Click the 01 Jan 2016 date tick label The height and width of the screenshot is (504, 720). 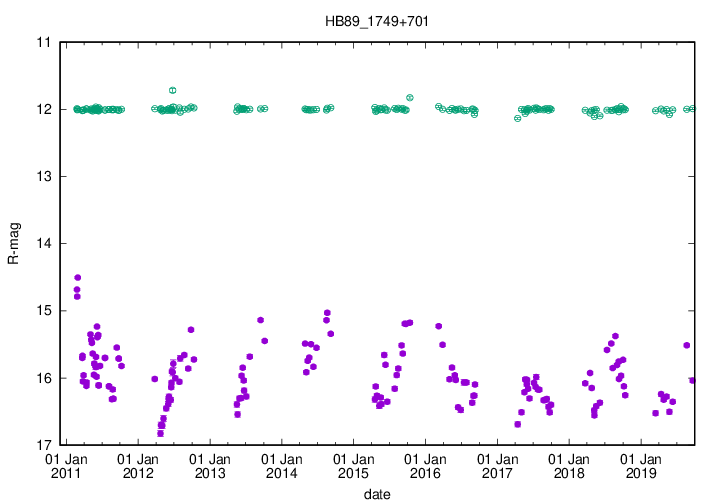[x=425, y=466]
